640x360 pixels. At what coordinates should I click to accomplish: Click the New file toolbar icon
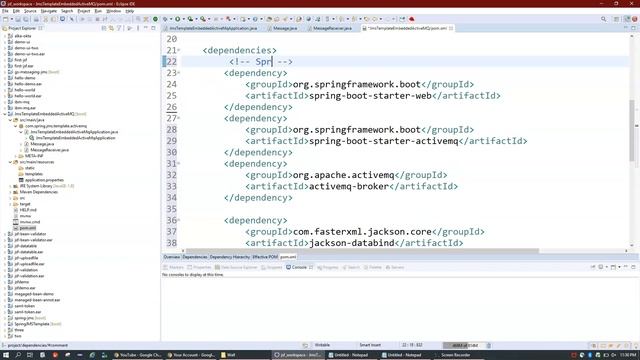[x=6, y=19]
